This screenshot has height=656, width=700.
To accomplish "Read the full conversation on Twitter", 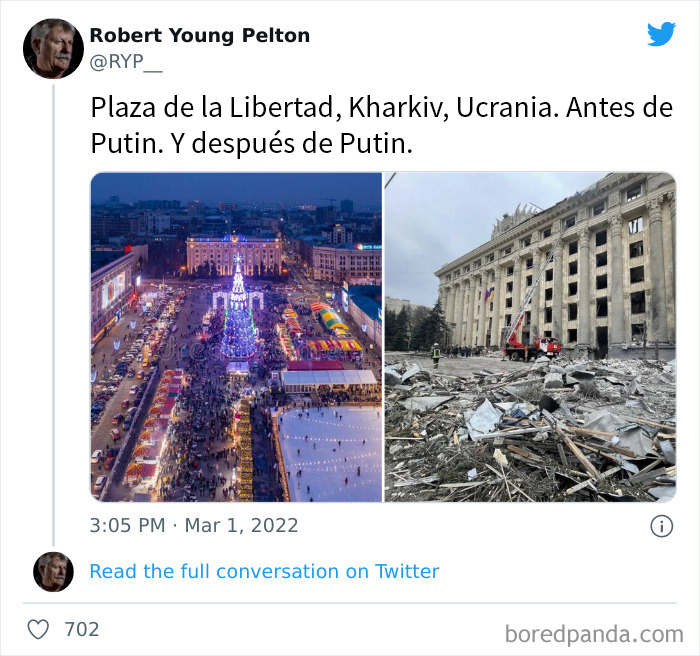I will 264,571.
